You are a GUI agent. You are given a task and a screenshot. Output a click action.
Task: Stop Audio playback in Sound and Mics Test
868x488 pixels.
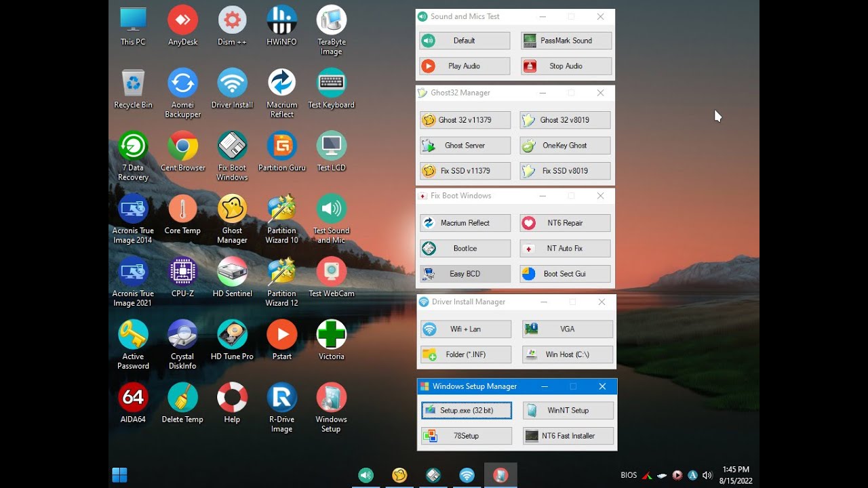coord(566,66)
